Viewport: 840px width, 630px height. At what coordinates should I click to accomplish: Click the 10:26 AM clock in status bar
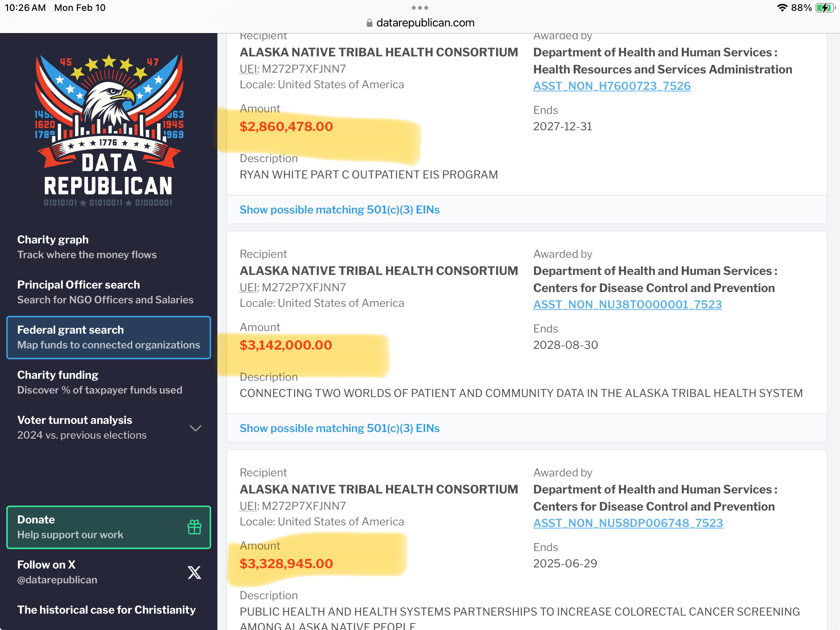click(x=25, y=8)
